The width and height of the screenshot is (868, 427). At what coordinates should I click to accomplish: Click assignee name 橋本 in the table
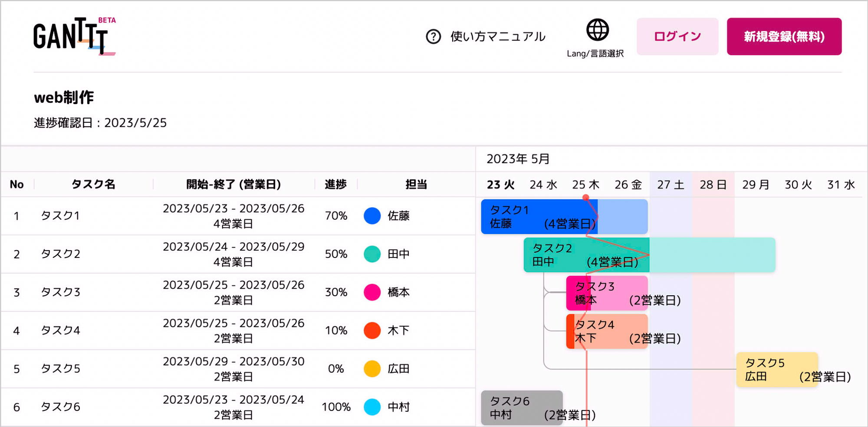point(398,292)
